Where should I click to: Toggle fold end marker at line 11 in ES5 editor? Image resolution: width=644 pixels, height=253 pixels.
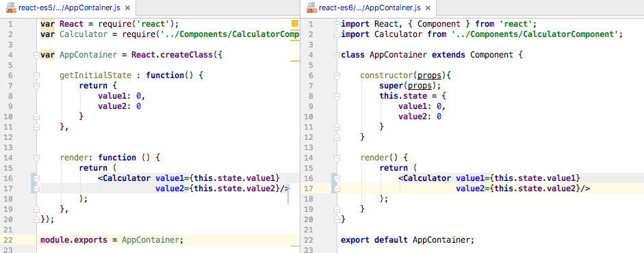[36, 127]
